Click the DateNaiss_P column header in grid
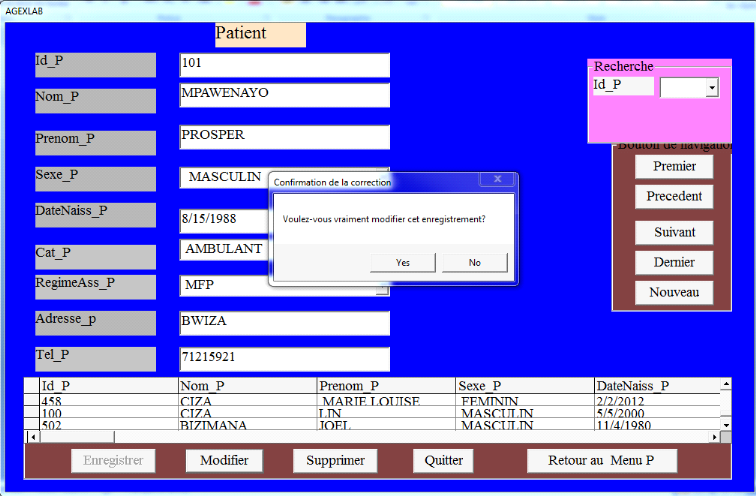Viewport: 756px width, 496px height. (658, 386)
